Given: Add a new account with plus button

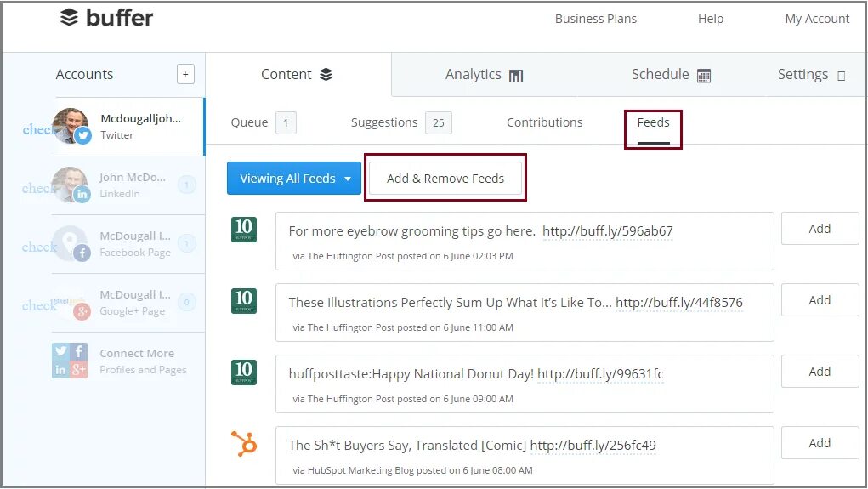Looking at the screenshot, I should pyautogui.click(x=185, y=74).
